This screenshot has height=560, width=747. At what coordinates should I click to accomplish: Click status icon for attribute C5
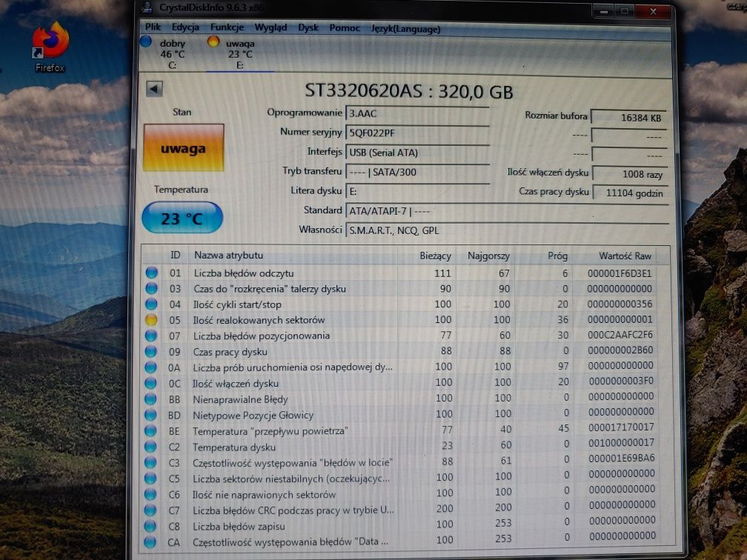coord(150,478)
